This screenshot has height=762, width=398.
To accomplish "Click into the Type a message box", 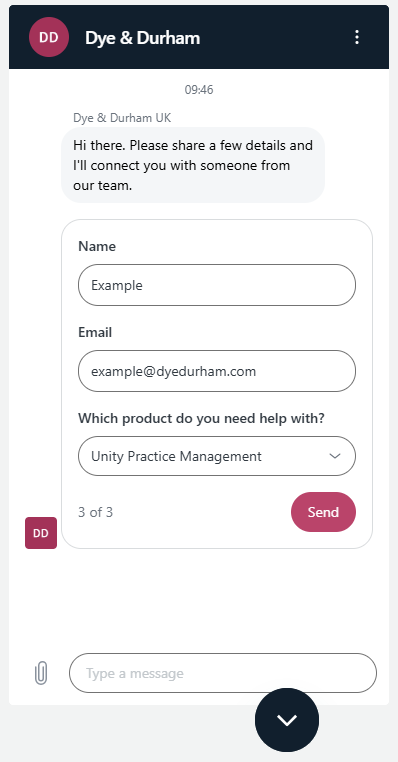I will pyautogui.click(x=223, y=673).
